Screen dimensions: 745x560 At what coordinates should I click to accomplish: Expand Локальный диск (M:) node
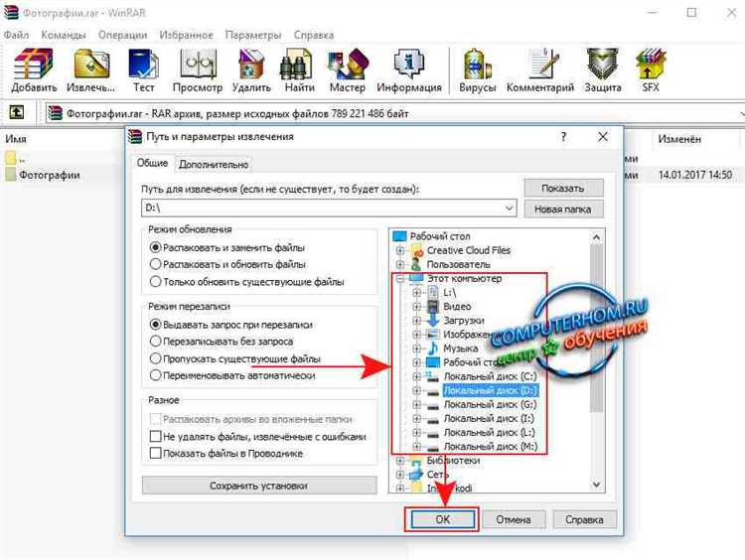tap(416, 447)
